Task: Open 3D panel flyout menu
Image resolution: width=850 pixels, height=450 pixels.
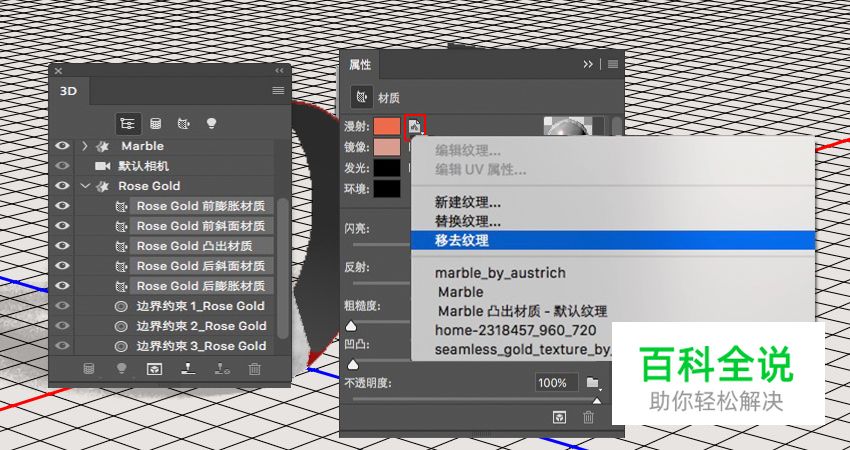Action: point(278,91)
